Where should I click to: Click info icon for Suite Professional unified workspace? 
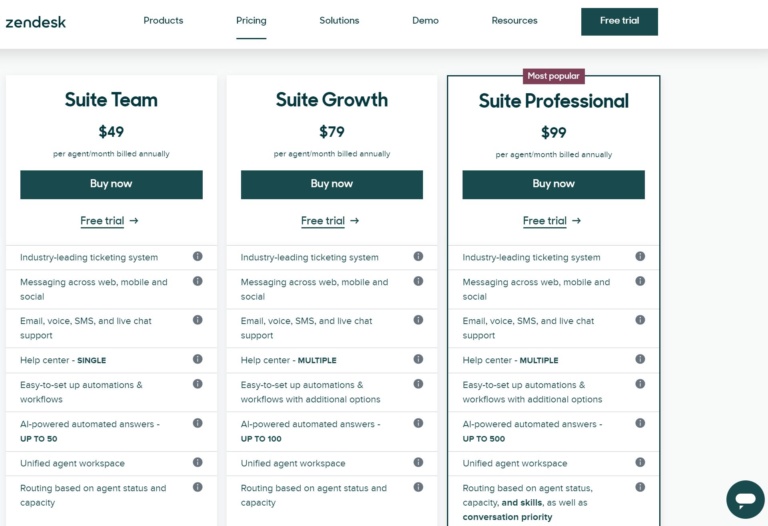[640, 463]
